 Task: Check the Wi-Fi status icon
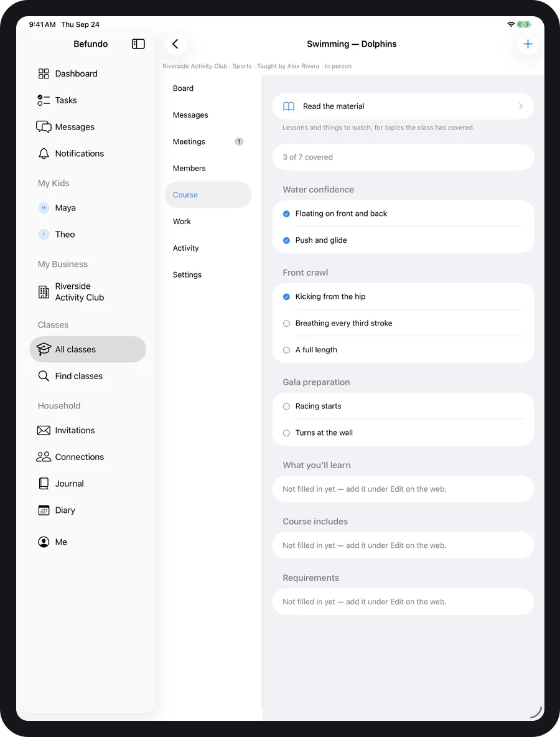pyautogui.click(x=511, y=24)
